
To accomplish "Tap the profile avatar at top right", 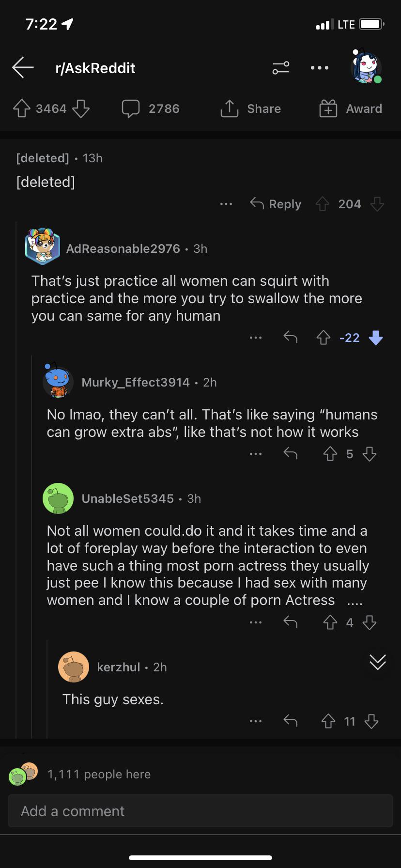I will coord(366,67).
